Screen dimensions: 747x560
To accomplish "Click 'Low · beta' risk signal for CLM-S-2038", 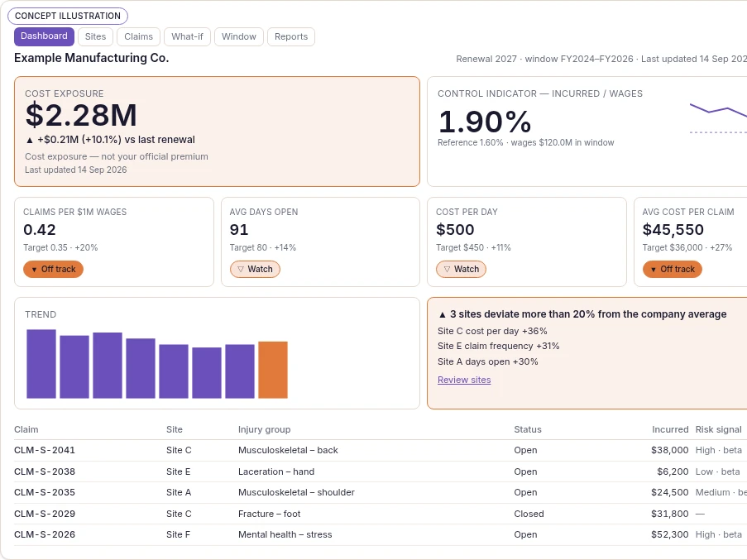I will [717, 471].
